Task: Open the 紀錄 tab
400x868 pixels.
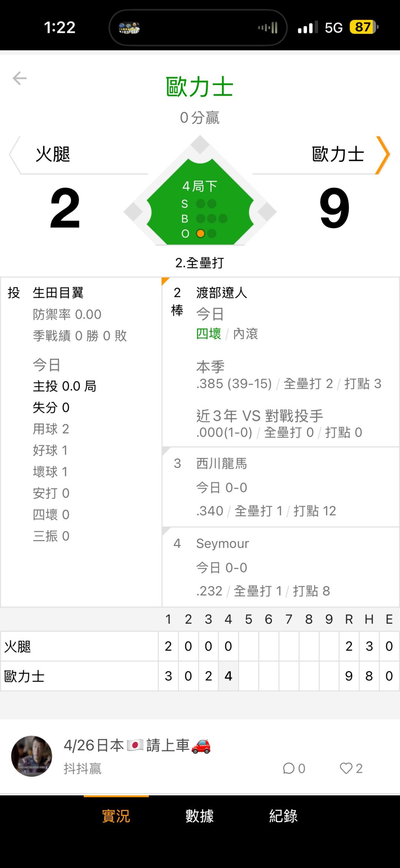Action: (x=283, y=816)
